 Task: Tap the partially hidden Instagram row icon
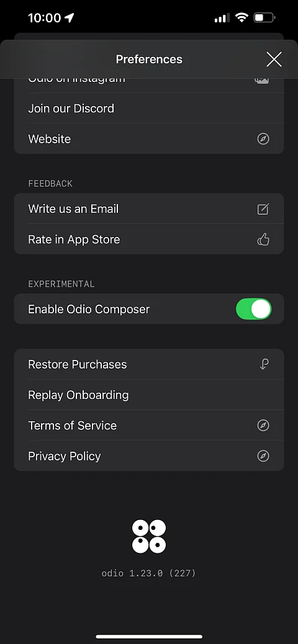[262, 79]
